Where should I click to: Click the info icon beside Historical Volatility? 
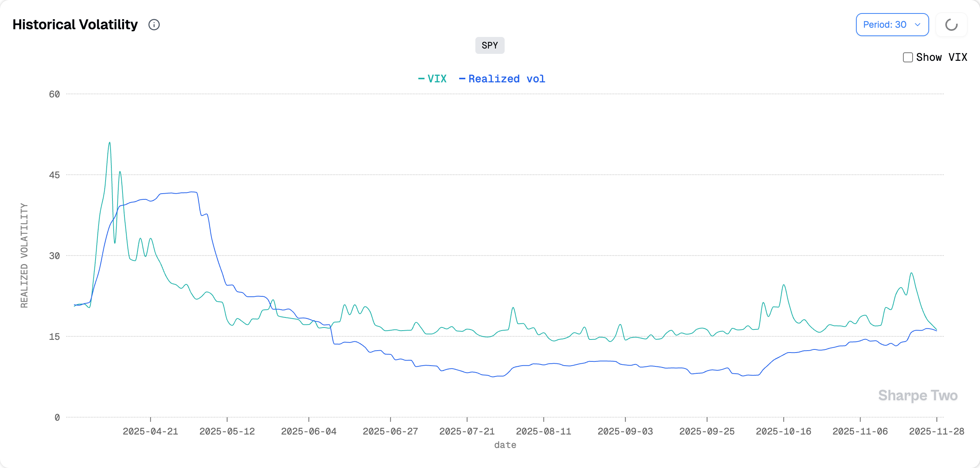tap(154, 25)
